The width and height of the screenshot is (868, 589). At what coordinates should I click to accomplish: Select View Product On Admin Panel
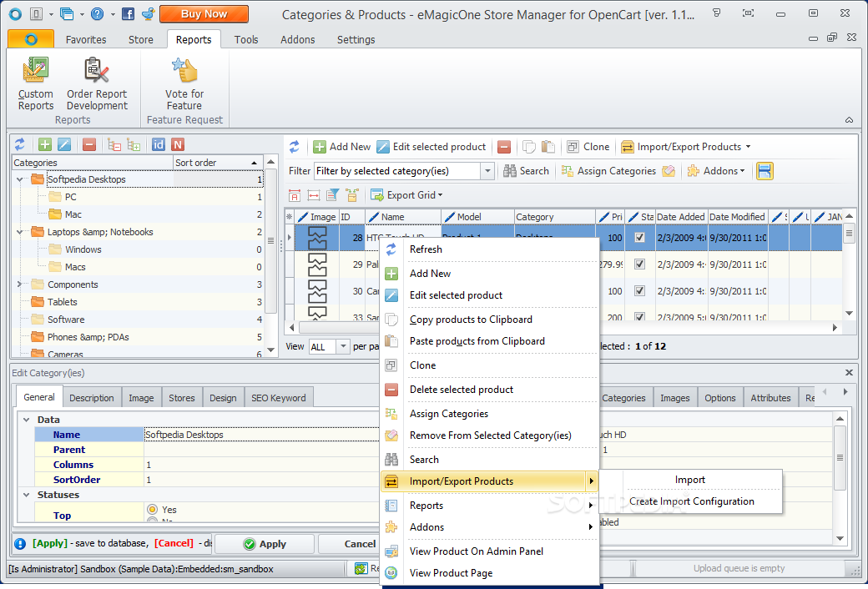point(491,551)
